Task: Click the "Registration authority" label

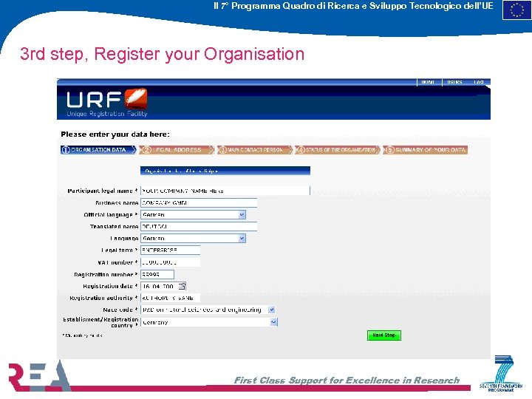Action: tap(103, 298)
